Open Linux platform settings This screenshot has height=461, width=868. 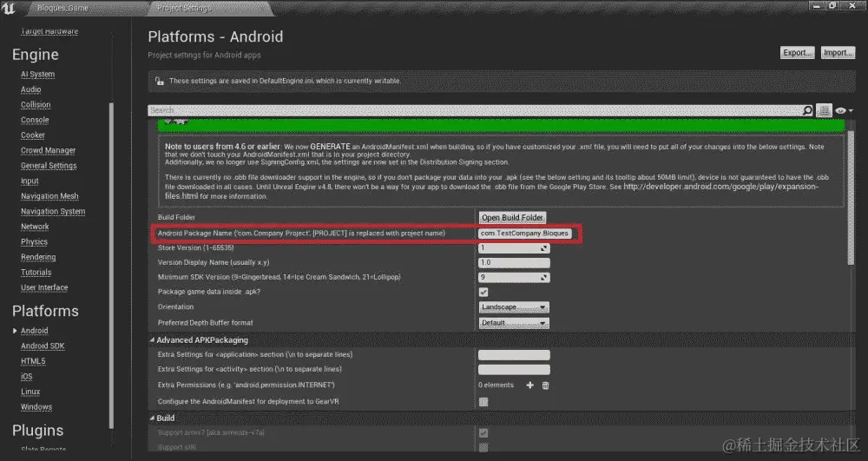click(30, 392)
